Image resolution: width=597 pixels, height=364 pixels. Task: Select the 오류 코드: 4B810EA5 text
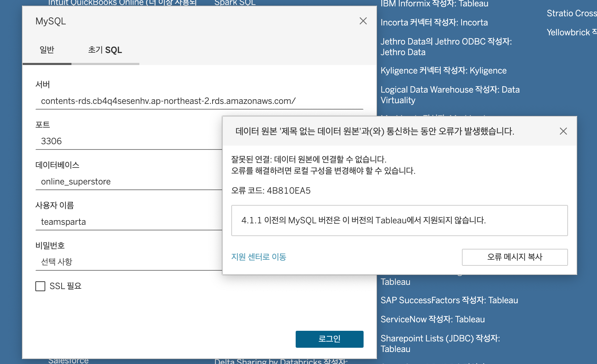pyautogui.click(x=271, y=191)
